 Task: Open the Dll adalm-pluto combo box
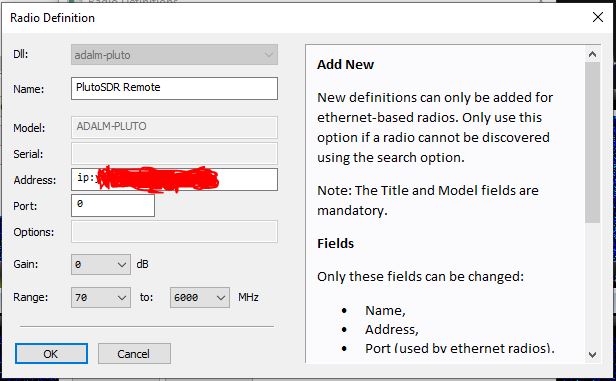click(174, 55)
